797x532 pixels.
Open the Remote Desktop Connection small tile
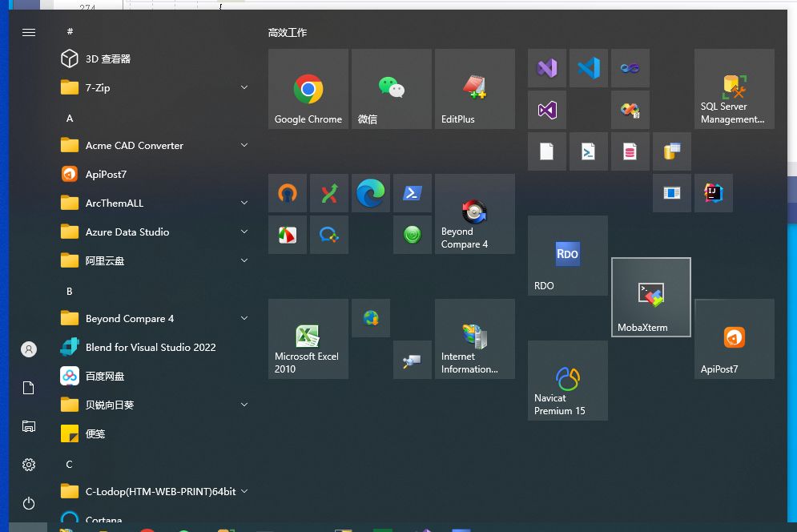pos(413,360)
